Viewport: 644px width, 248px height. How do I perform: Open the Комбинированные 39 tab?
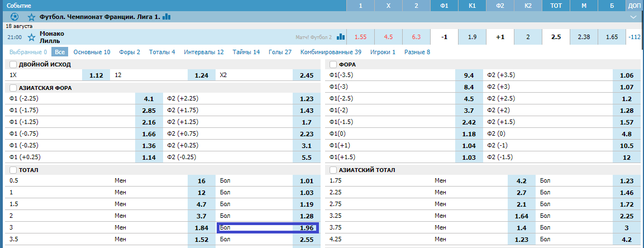(331, 52)
